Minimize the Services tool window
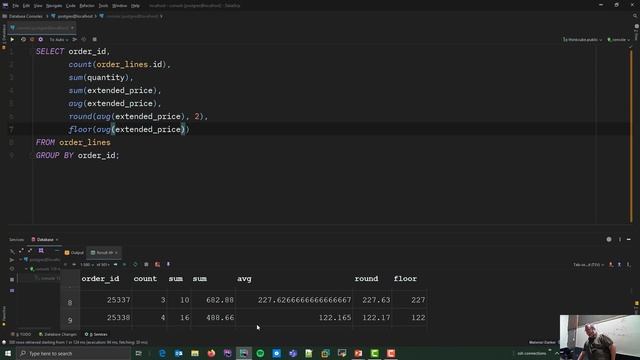Image resolution: width=640 pixels, height=360 pixels. click(x=629, y=240)
